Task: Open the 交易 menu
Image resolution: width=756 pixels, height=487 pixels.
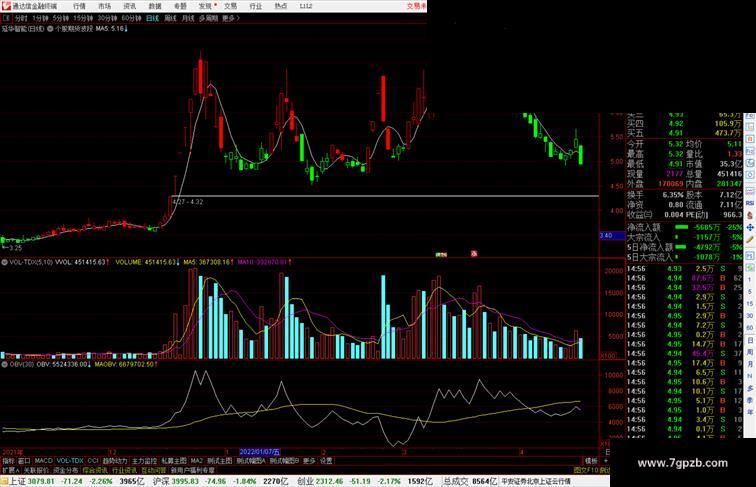Action: tap(230, 6)
